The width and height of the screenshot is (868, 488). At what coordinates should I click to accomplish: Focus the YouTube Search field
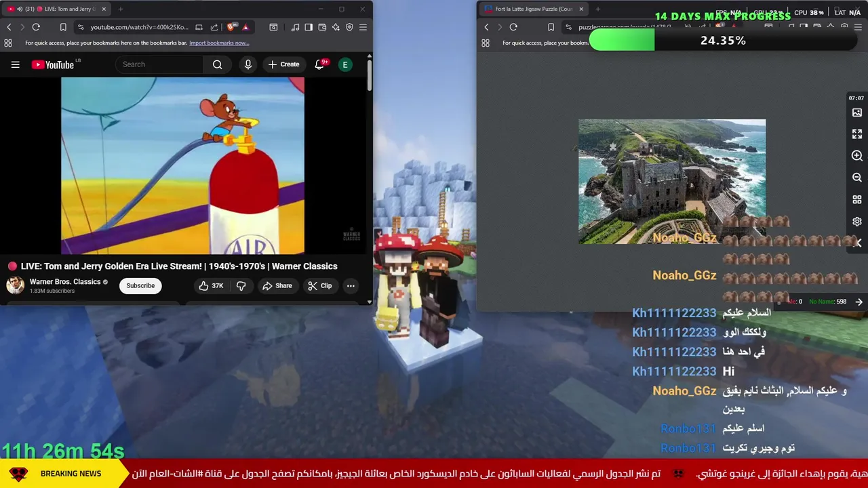(x=160, y=64)
